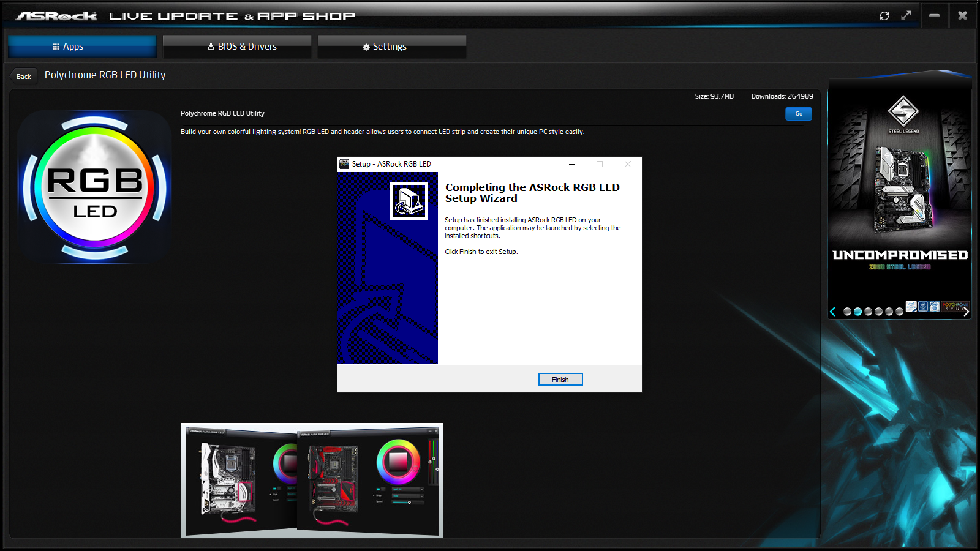This screenshot has width=980, height=551.
Task: Open the Settings tab
Action: pyautogui.click(x=392, y=47)
